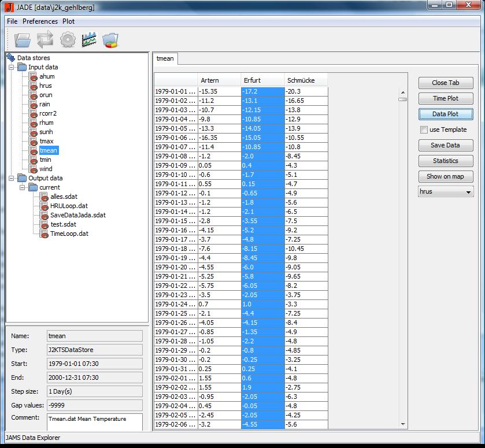Switch to the tmean tab
Image resolution: width=485 pixels, height=448 pixels.
pos(165,58)
